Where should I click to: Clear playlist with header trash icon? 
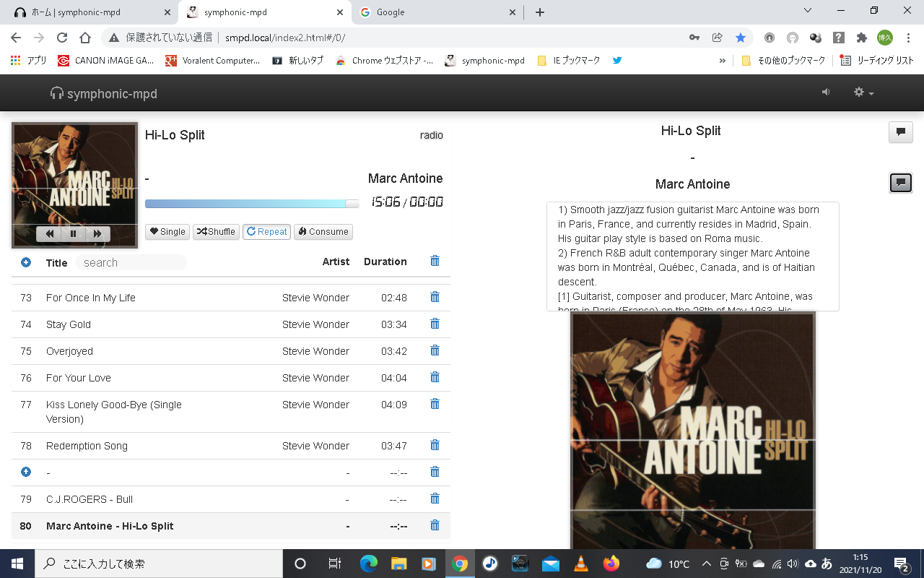(x=435, y=261)
